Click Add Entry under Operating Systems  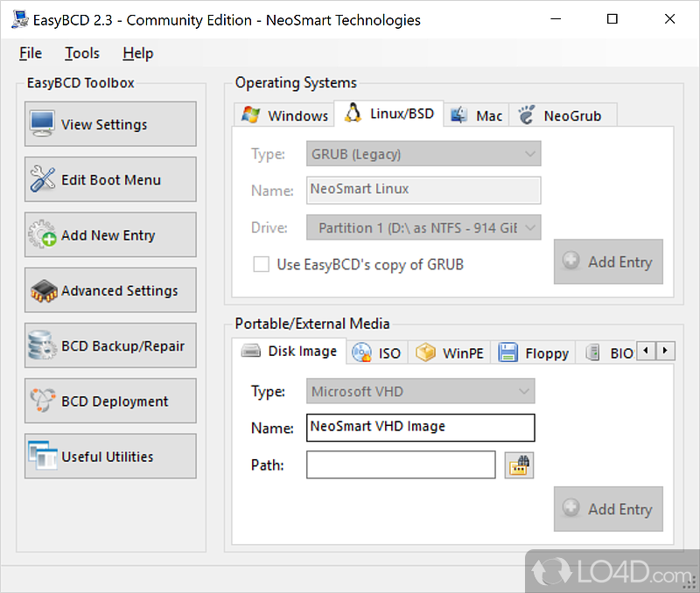(x=608, y=262)
